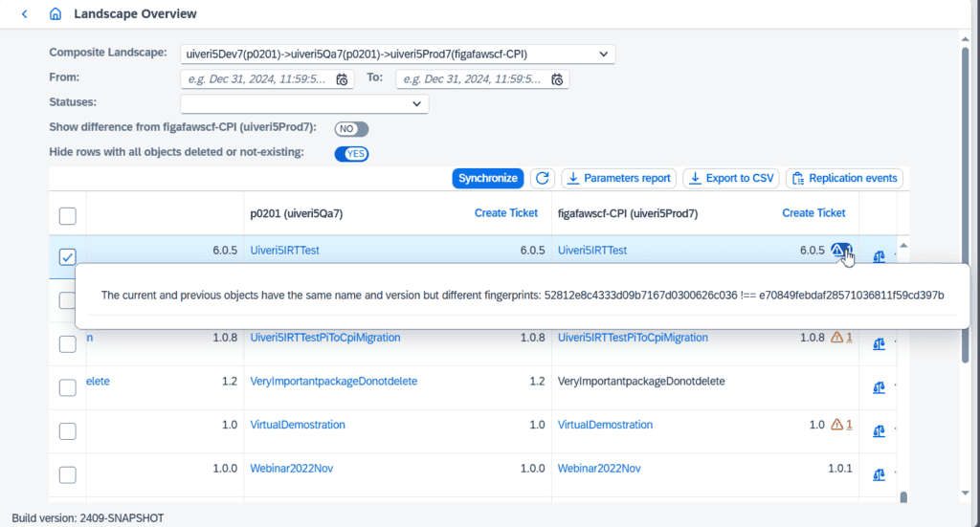Open Webinar2022Nov link in figafawscf-CPI column
Image resolution: width=980 pixels, height=527 pixels.
(599, 469)
